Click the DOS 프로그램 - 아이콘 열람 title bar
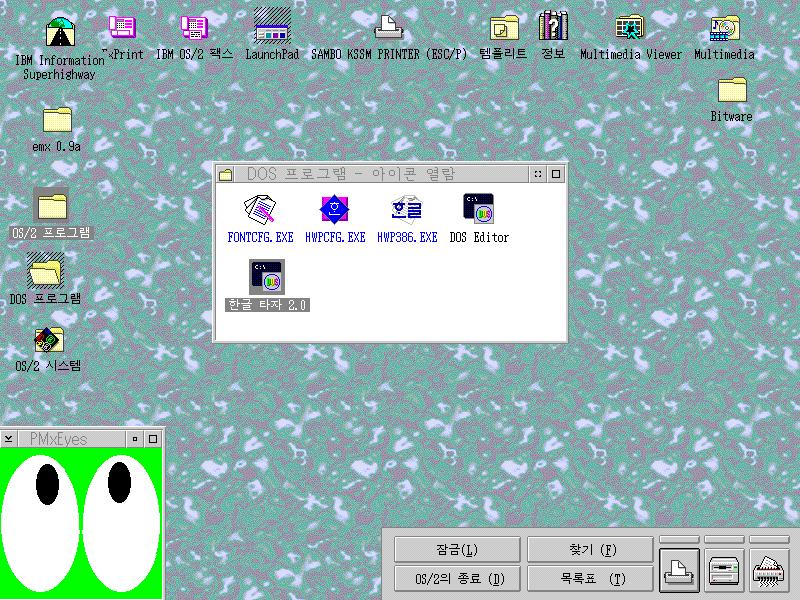 pos(382,174)
